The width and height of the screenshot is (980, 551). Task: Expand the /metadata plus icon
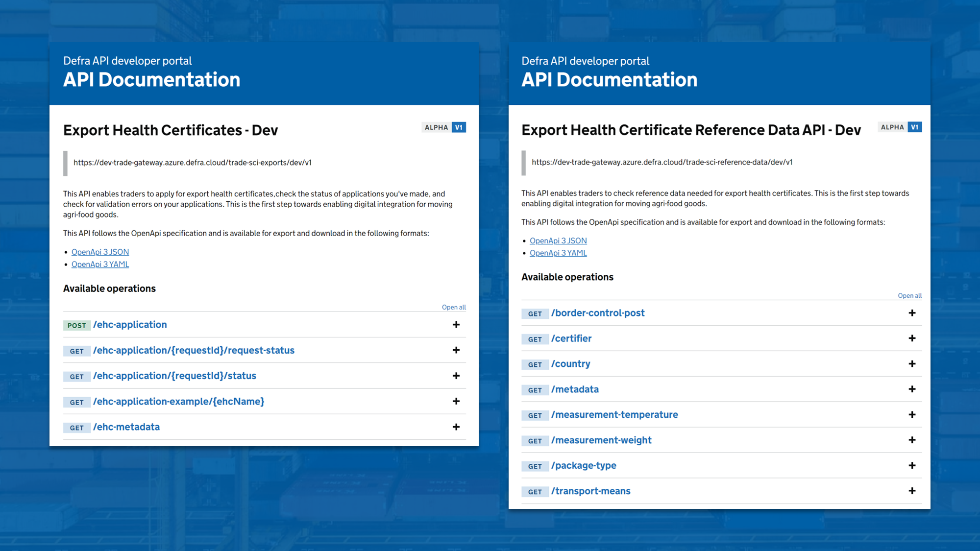[x=912, y=389]
